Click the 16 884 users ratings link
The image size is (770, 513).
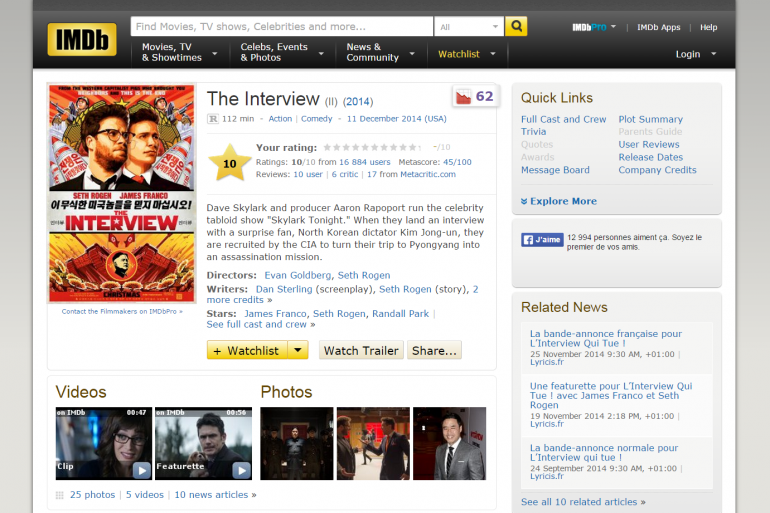tap(364, 162)
